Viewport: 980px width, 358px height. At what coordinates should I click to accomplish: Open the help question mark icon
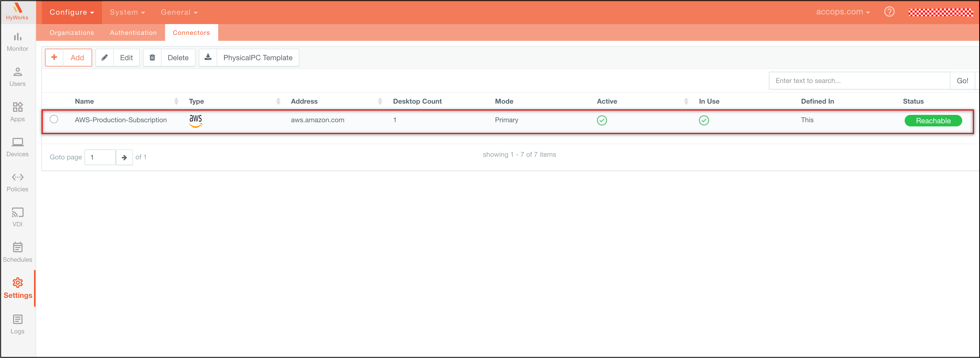click(x=889, y=12)
